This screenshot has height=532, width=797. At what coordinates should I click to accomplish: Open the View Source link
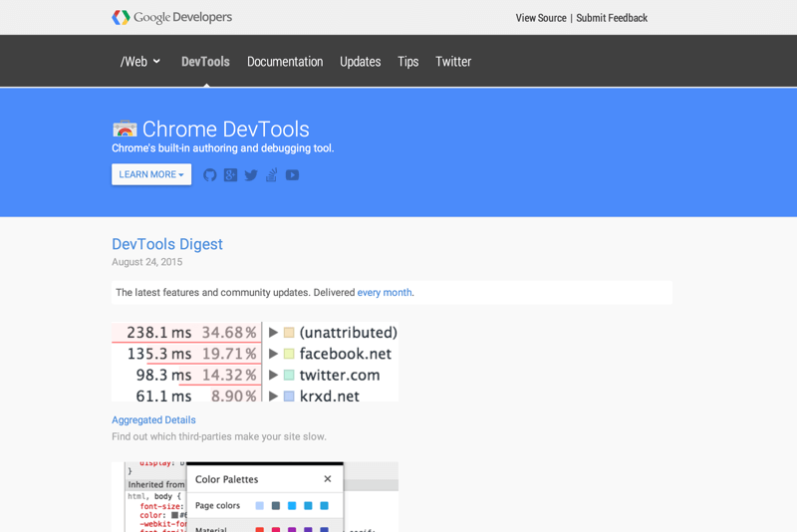[x=541, y=18]
